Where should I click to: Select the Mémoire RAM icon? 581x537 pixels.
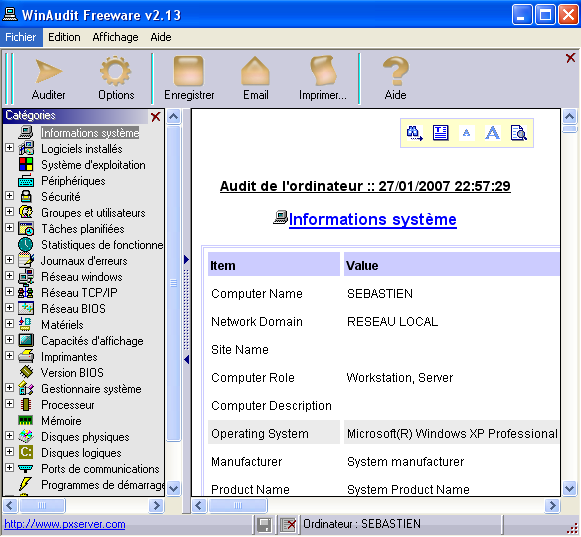coord(26,420)
